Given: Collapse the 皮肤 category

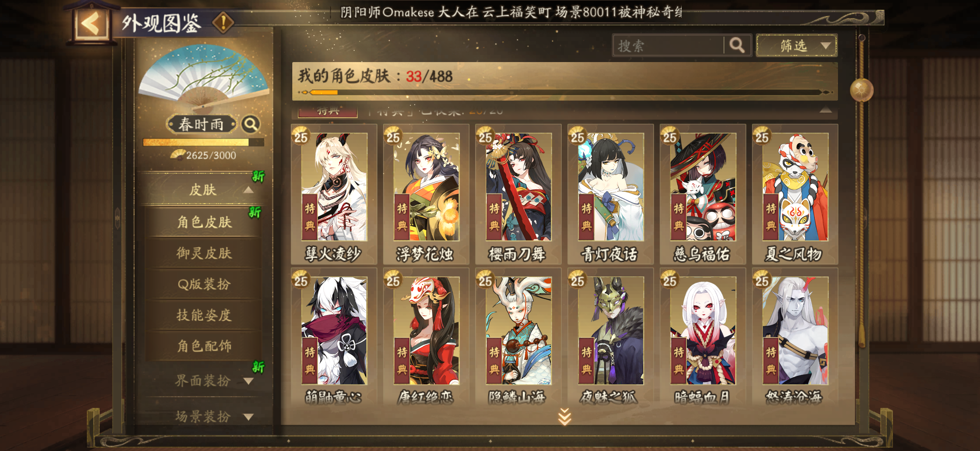Looking at the screenshot, I should click(x=249, y=190).
